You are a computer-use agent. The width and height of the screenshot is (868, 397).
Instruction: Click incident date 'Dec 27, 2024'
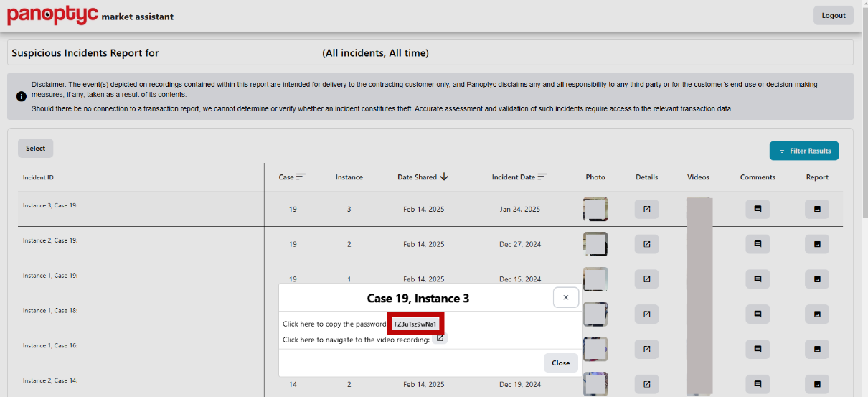520,244
